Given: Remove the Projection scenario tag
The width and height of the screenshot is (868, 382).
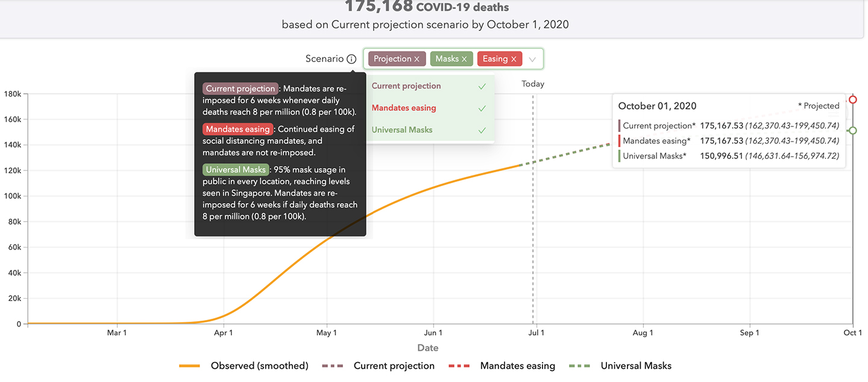Looking at the screenshot, I should pyautogui.click(x=417, y=59).
